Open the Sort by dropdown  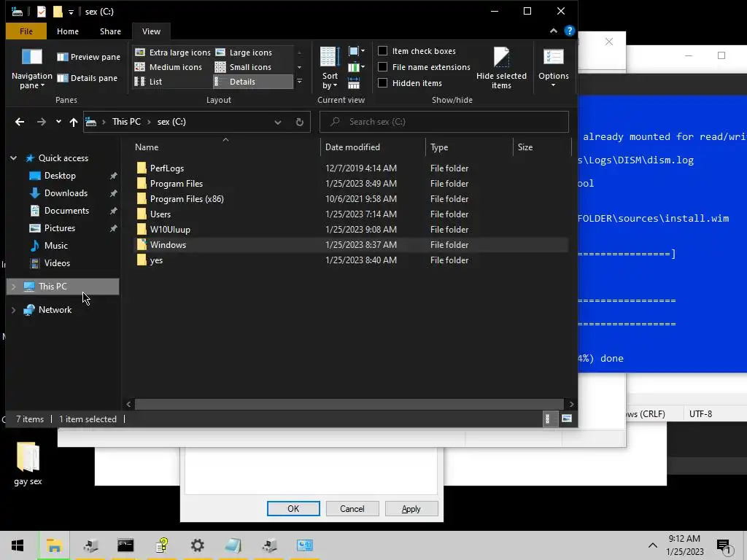point(330,69)
